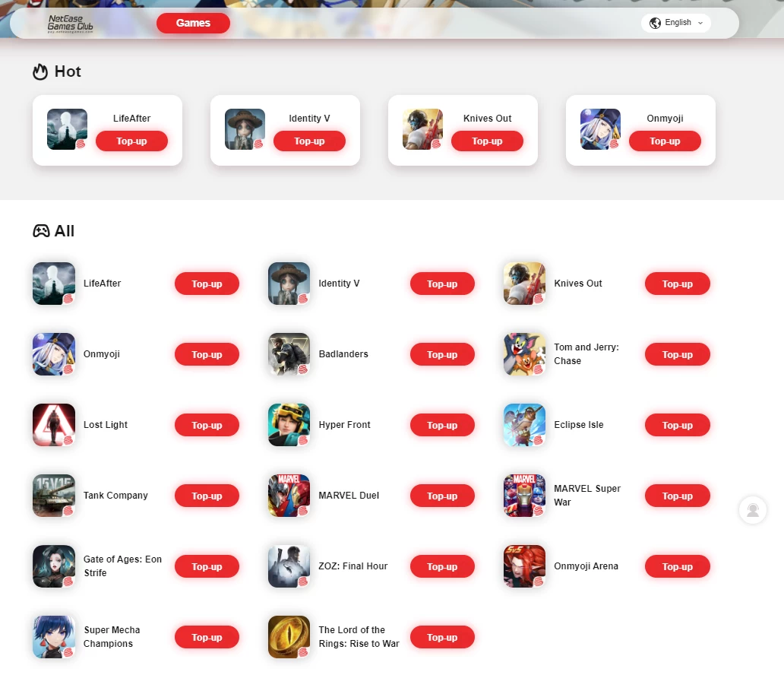Click the Eclipse Isle game icon
784x675 pixels.
point(524,425)
